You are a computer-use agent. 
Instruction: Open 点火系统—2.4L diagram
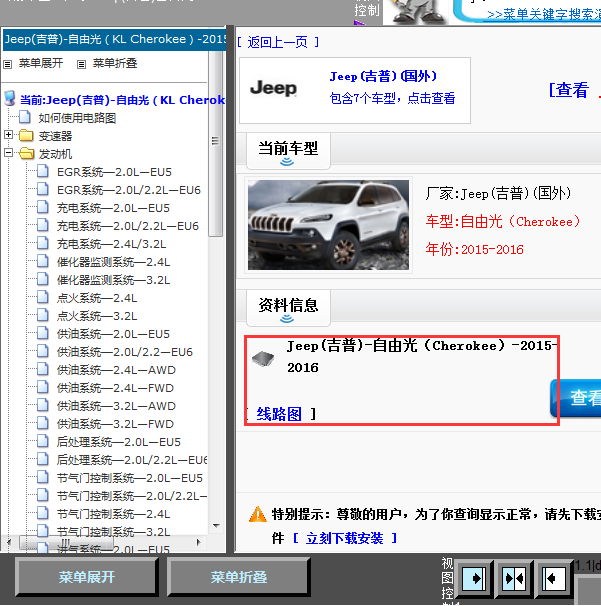click(97, 298)
